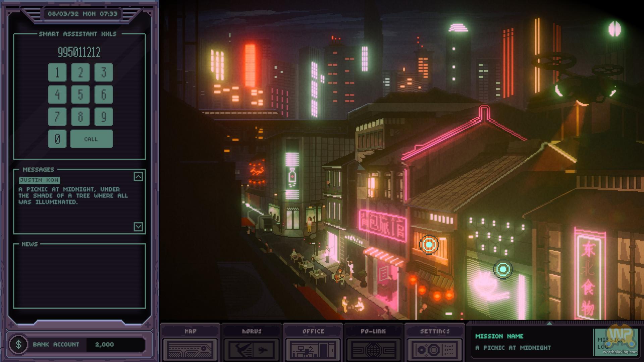Open the Map panel icon

pos(190,350)
